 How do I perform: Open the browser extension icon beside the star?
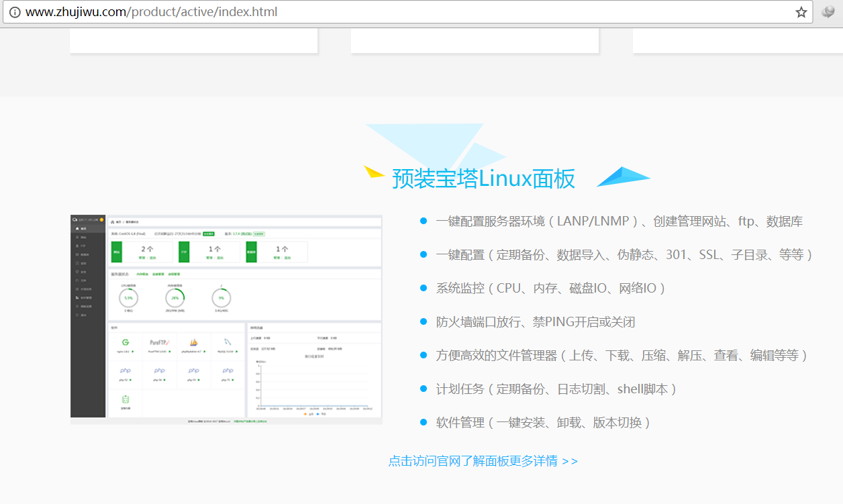coord(828,12)
